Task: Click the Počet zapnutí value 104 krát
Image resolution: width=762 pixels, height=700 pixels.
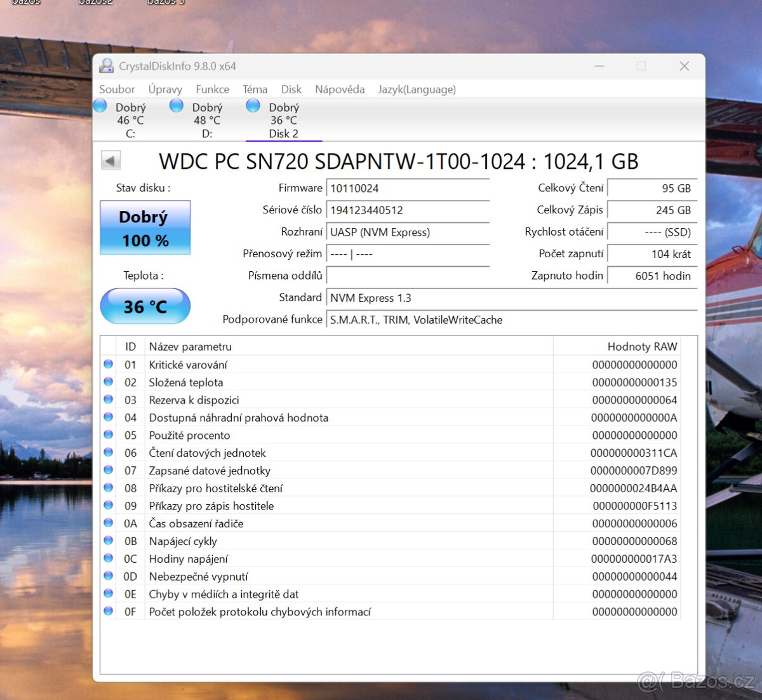Action: (x=652, y=253)
